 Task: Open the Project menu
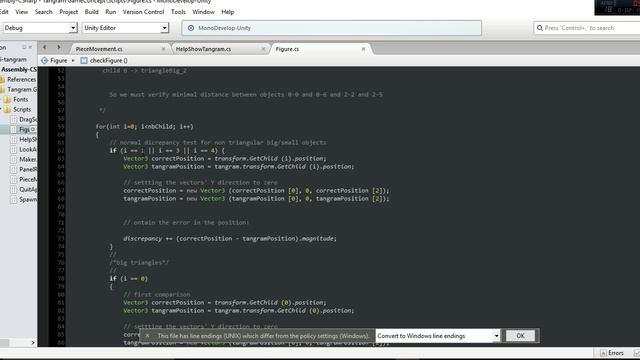69,12
